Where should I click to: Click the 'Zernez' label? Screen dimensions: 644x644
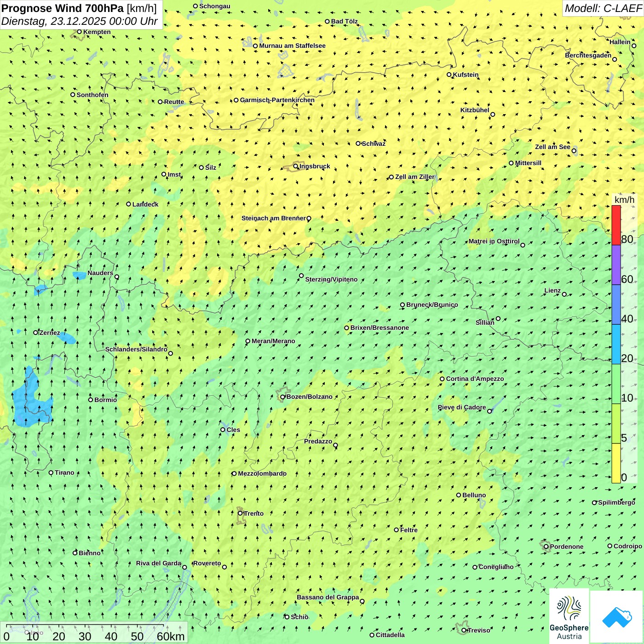(x=50, y=333)
